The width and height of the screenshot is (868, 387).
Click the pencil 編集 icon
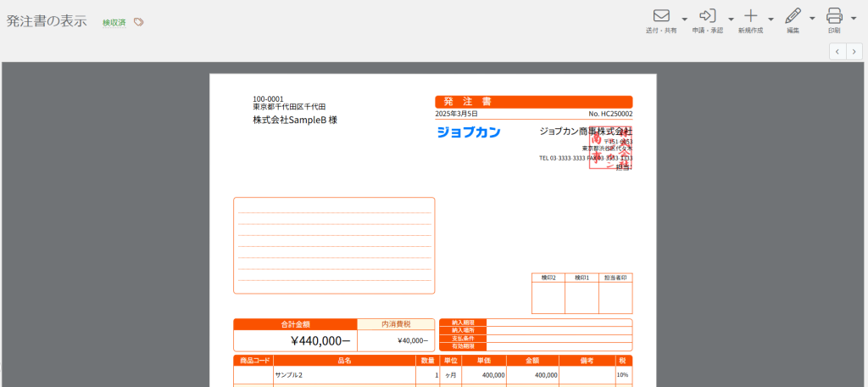(793, 15)
